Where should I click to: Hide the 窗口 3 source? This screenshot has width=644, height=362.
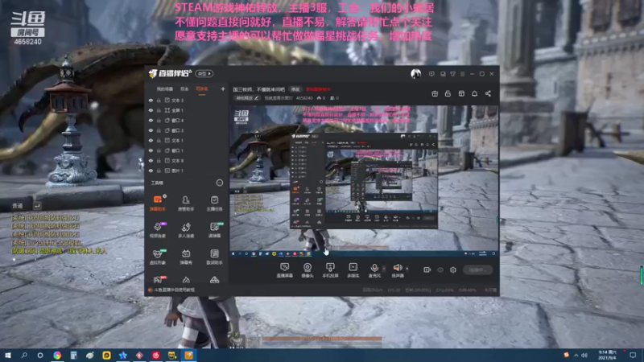pyautogui.click(x=151, y=130)
